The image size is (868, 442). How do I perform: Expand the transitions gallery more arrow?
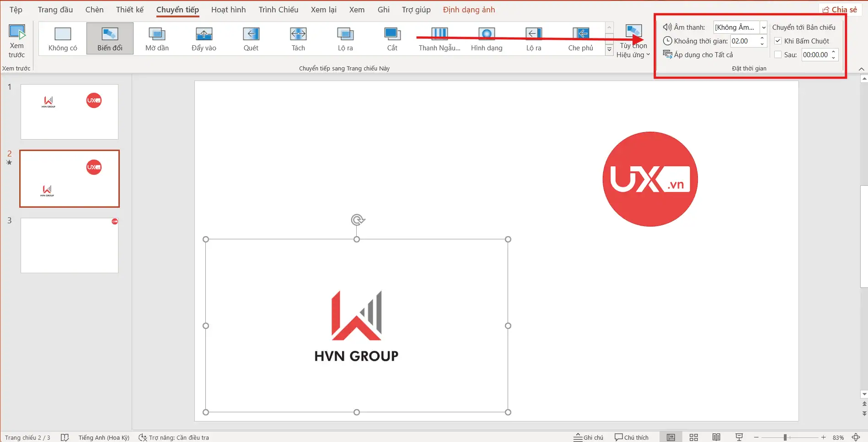point(609,49)
